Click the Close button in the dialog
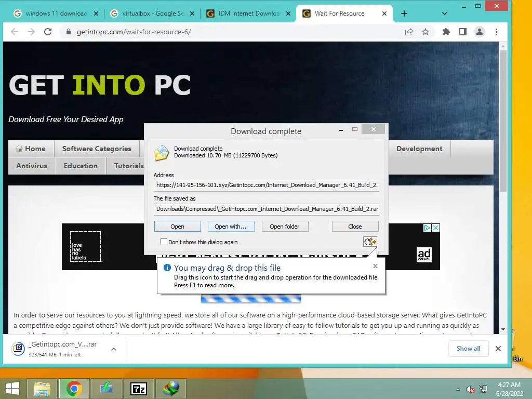 pyautogui.click(x=355, y=227)
